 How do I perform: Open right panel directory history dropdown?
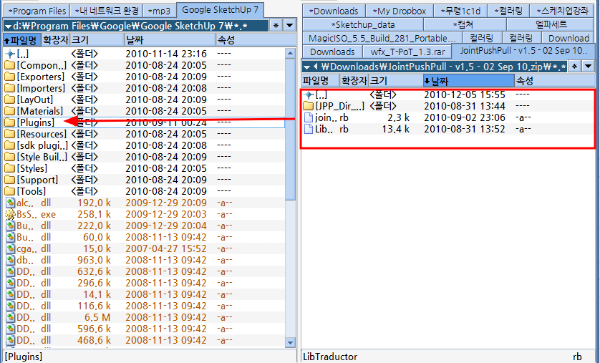click(x=589, y=66)
